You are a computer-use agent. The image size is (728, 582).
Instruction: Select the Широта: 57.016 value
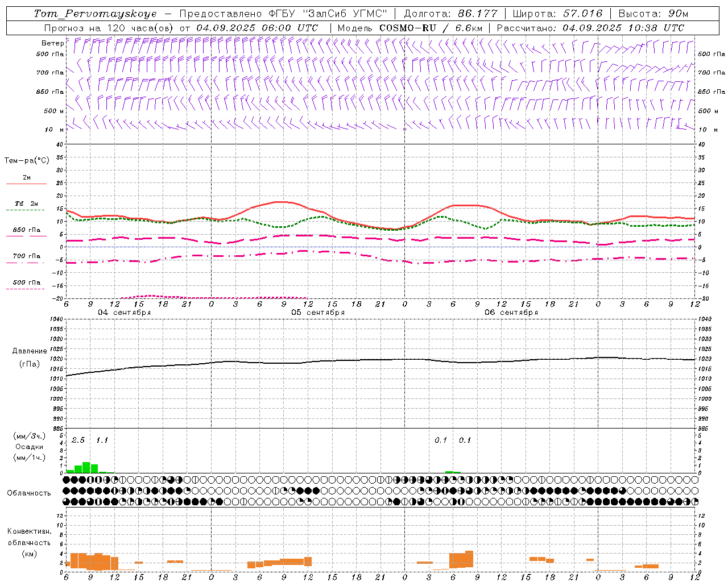click(557, 14)
